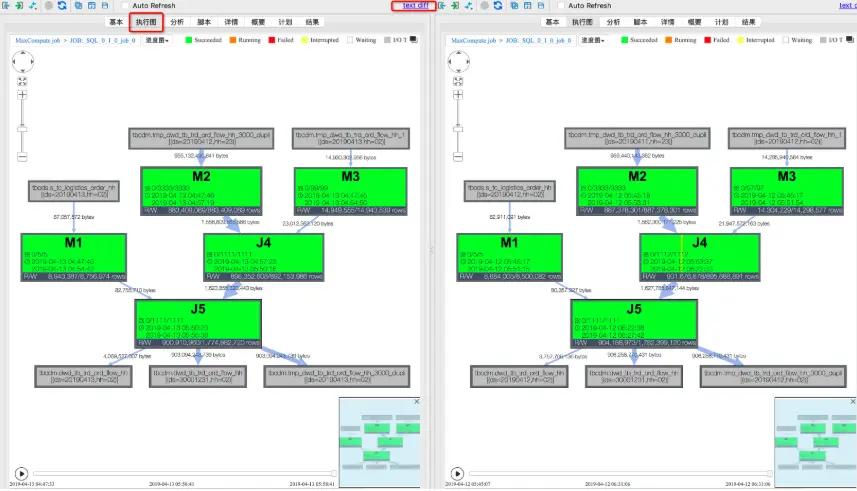Click the right pane's timeline progress bar
This screenshot has width=857, height=491.
tap(620, 473)
